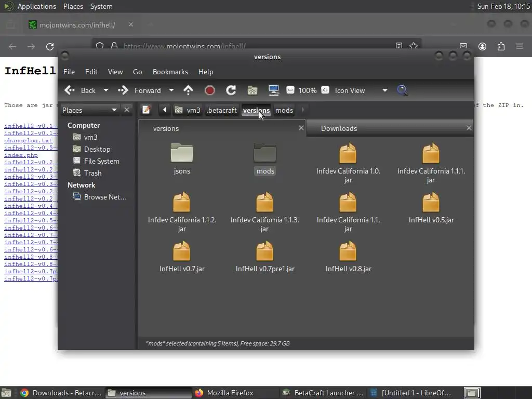532x399 pixels.
Task: Open the View menu
Action: pos(115,72)
